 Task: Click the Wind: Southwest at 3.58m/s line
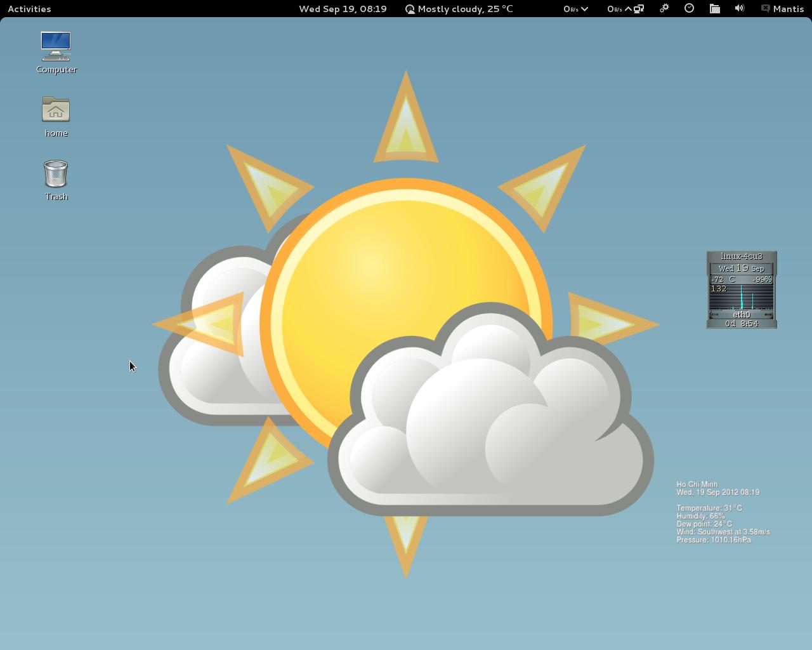(x=723, y=532)
